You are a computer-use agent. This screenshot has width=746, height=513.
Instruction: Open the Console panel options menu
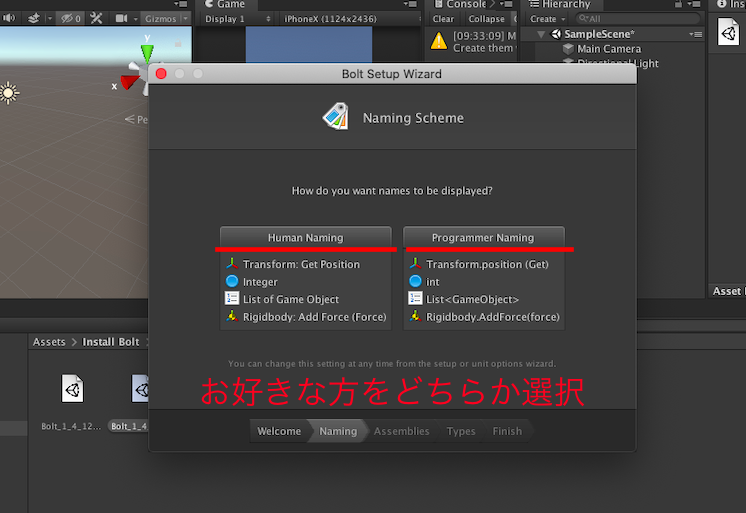coord(506,4)
